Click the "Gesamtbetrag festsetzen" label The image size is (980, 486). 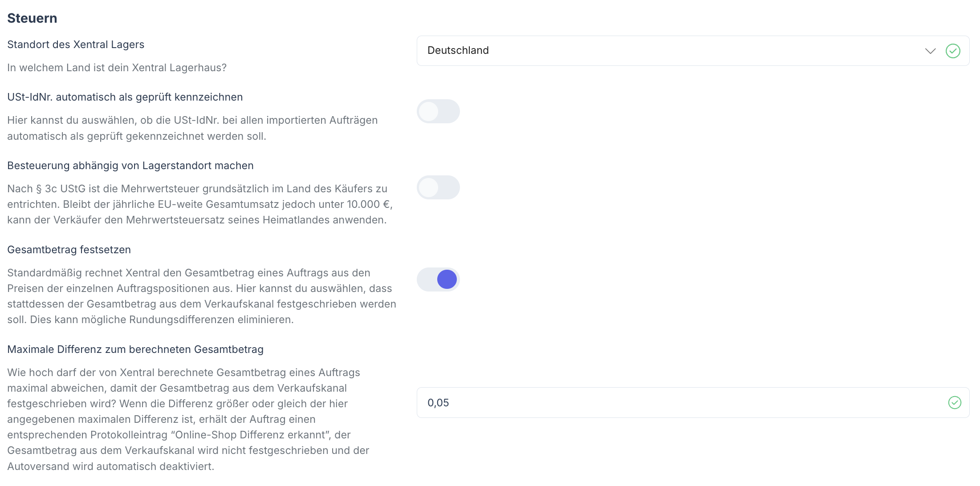[69, 250]
